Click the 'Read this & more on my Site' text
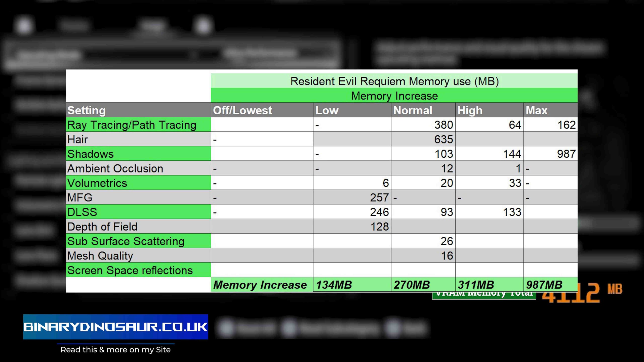644x362 pixels. pos(115,350)
